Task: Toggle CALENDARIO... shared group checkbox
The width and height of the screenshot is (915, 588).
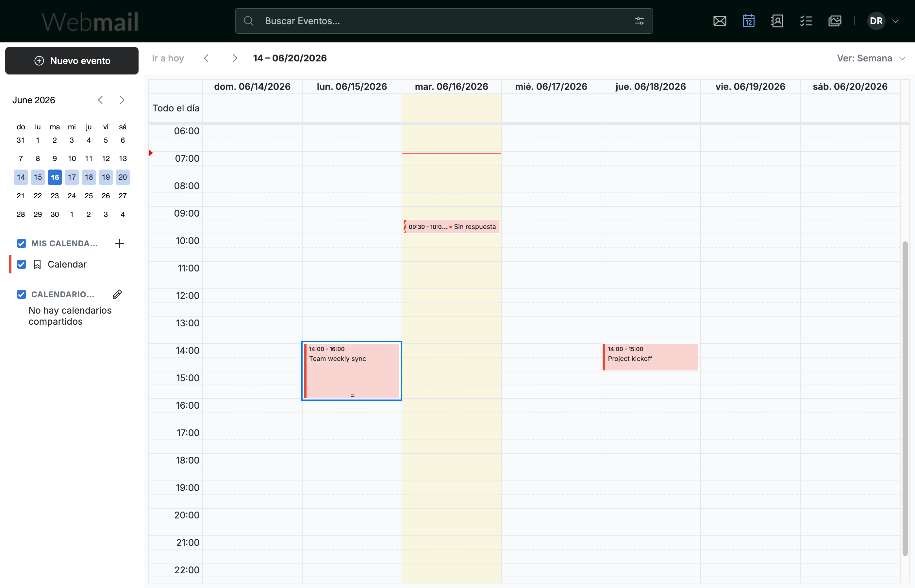Action: click(21, 294)
